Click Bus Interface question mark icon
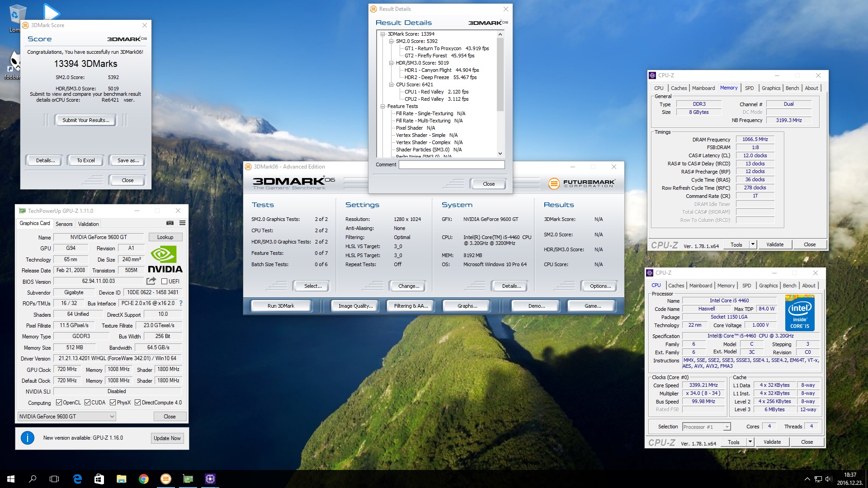 click(x=181, y=303)
